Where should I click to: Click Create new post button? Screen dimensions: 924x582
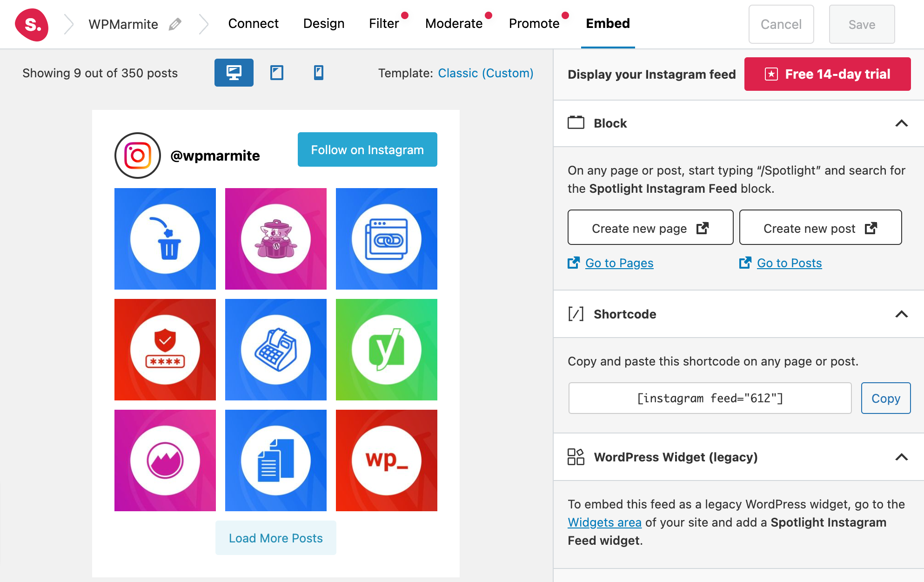click(x=820, y=228)
